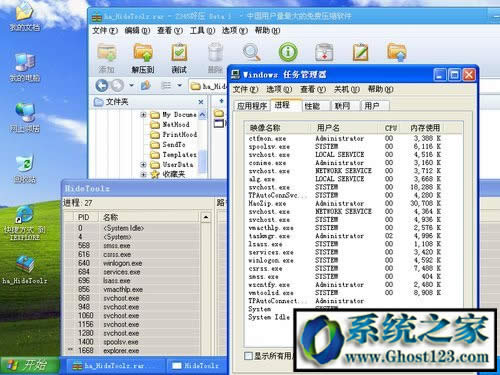Click the folder tree scroll-up arrow
The height and width of the screenshot is (375, 500).
tap(202, 115)
